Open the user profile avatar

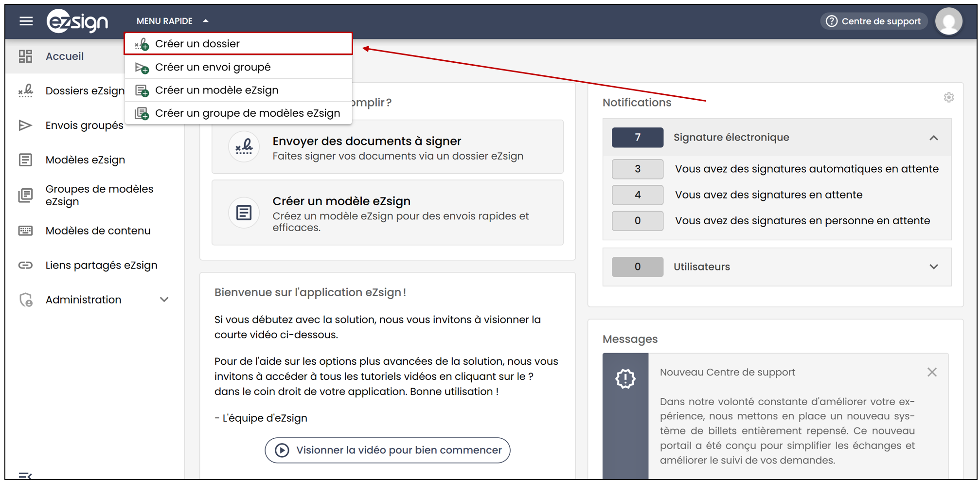coord(948,21)
